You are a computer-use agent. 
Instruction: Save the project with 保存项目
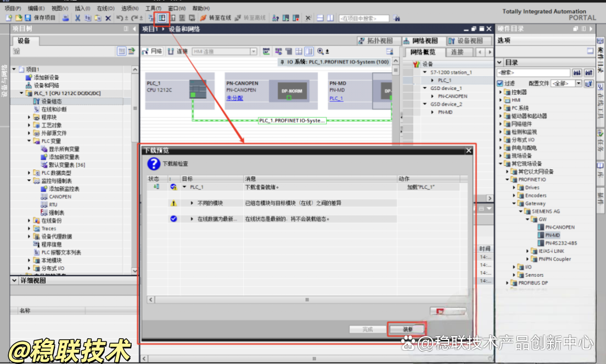(x=41, y=18)
